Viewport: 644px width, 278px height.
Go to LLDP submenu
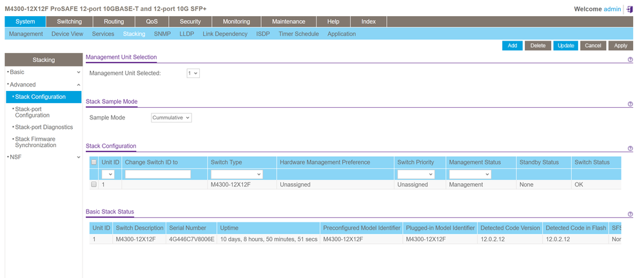187,34
